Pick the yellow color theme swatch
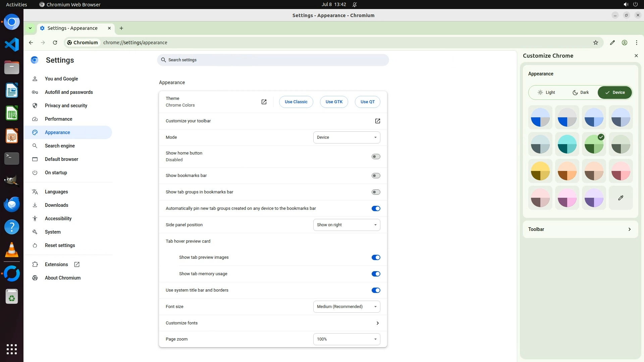 [x=540, y=171]
